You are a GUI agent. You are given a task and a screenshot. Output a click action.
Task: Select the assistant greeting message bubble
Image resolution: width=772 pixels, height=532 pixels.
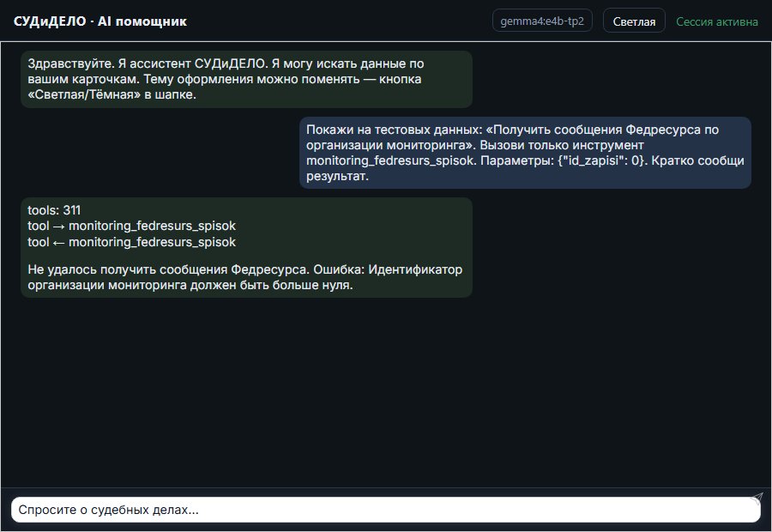pyautogui.click(x=246, y=79)
